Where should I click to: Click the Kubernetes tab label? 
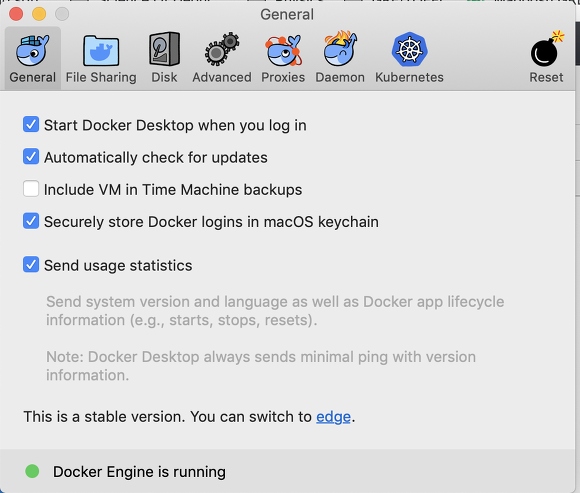pyautogui.click(x=409, y=77)
